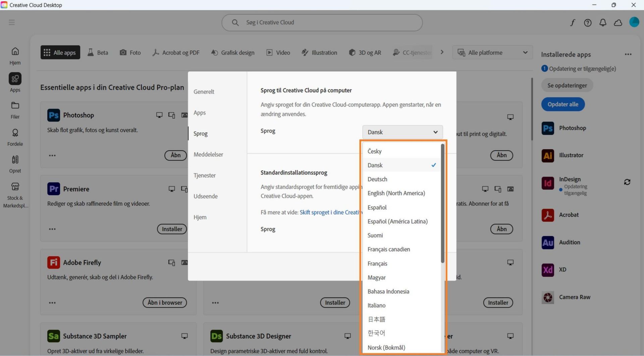This screenshot has height=356, width=644.
Task: Choose Español (América Latina) language
Action: [x=401, y=221]
